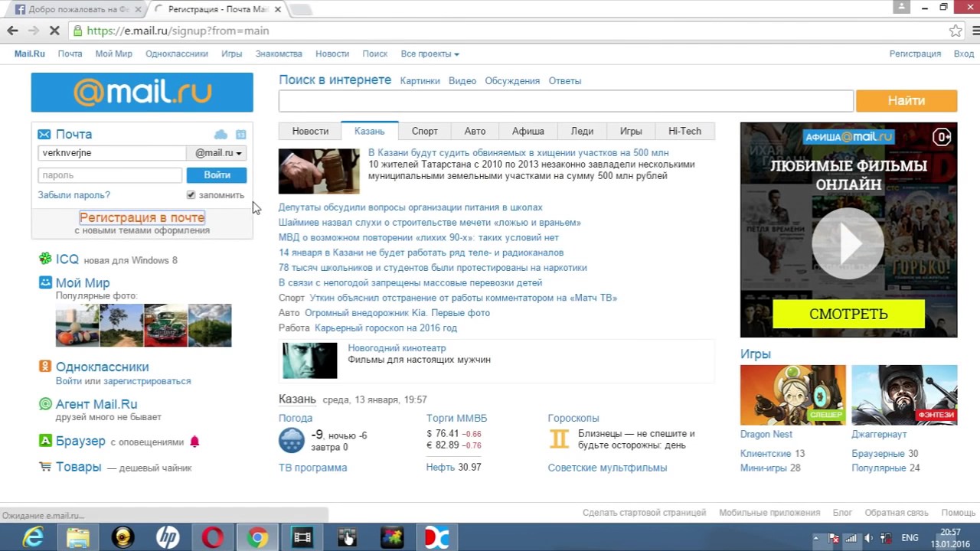Open Одноклассники in top navigation
Viewport: 980px width, 551px height.
click(x=177, y=54)
